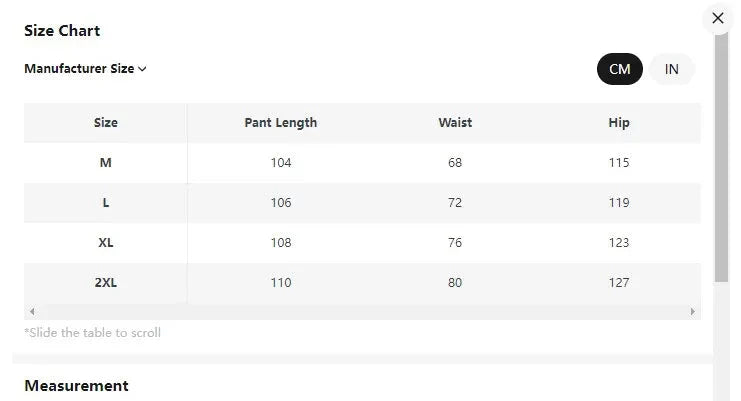Select the M size row
Screen dimensions: 741x401
105,163
